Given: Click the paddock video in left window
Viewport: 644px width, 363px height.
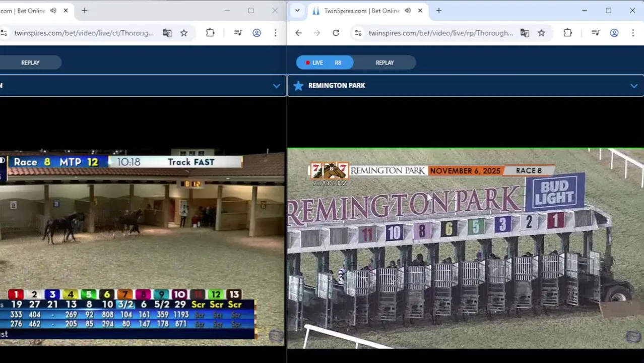Looking at the screenshot, I should point(143,248).
